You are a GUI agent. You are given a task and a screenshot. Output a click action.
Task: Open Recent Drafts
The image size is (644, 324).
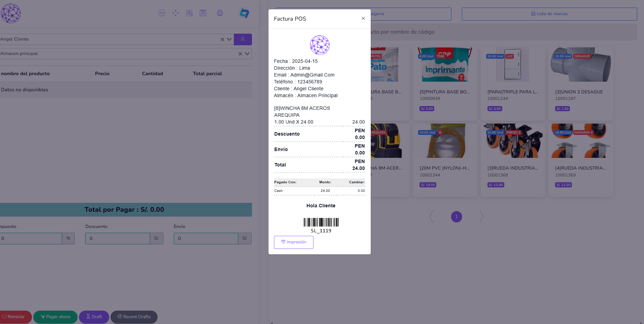134,317
